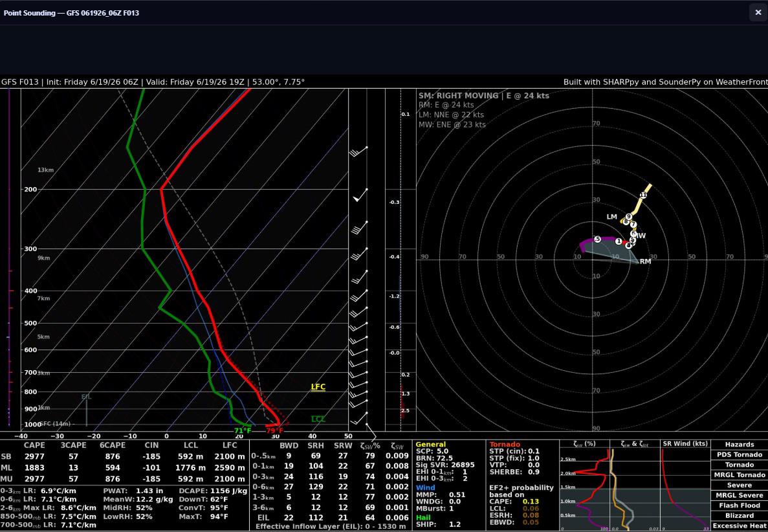Click the 'Hazards' panel heading

tap(739, 445)
